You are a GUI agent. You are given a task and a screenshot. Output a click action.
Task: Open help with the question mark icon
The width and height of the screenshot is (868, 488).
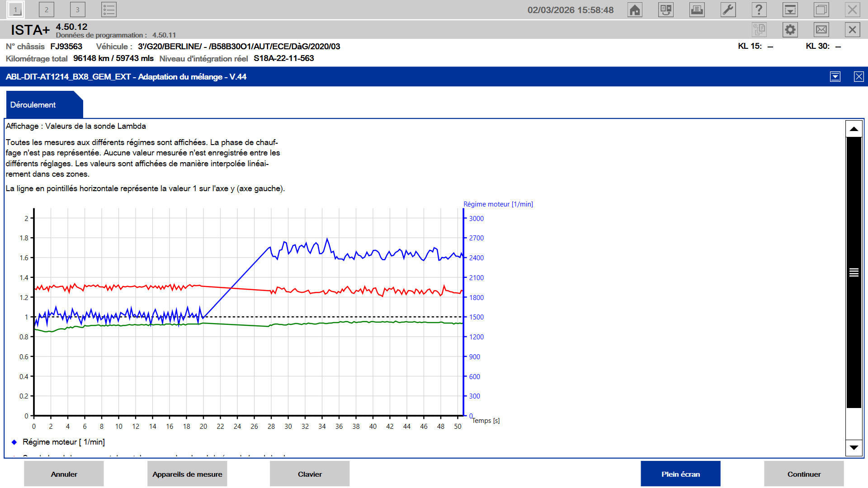[759, 9]
